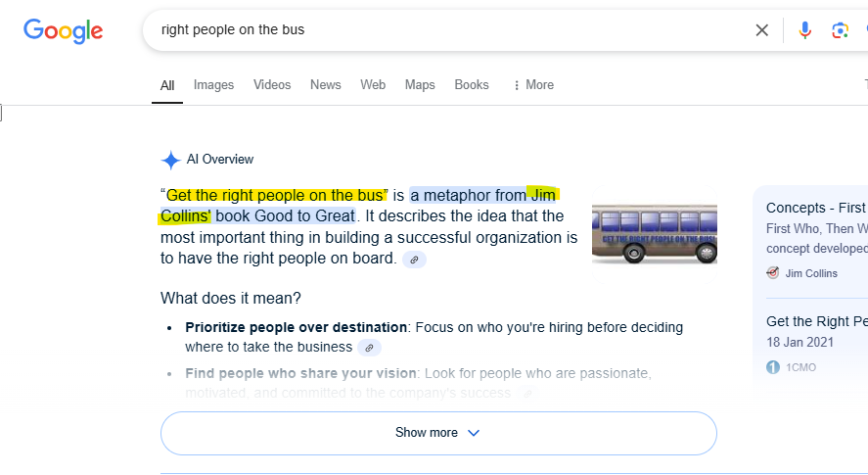Click the 1CMO source favicon
This screenshot has height=475, width=868.
pos(773,367)
